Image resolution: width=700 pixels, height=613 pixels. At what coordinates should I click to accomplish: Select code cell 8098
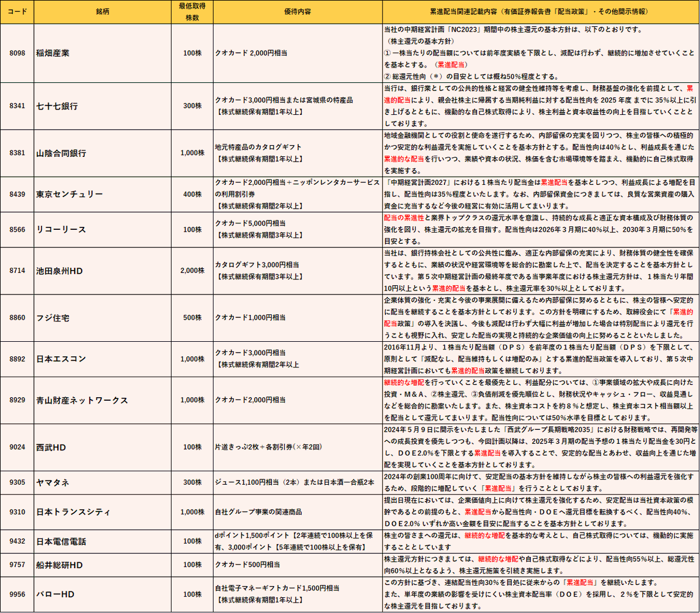[17, 53]
